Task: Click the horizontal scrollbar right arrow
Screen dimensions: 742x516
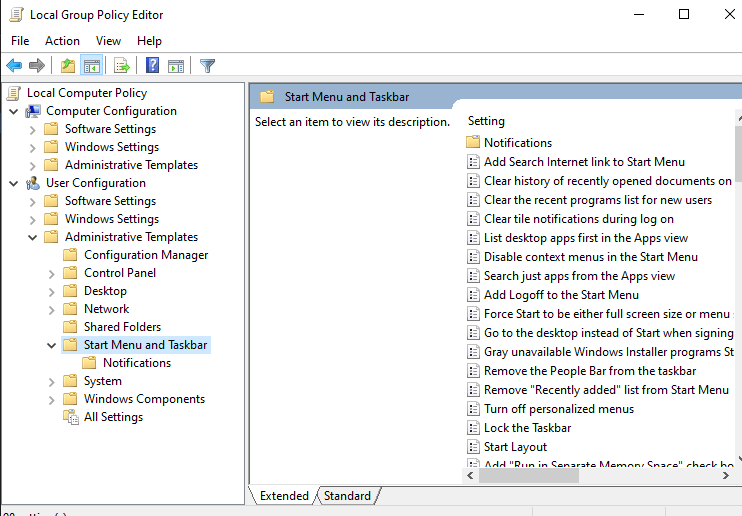Action: click(726, 476)
